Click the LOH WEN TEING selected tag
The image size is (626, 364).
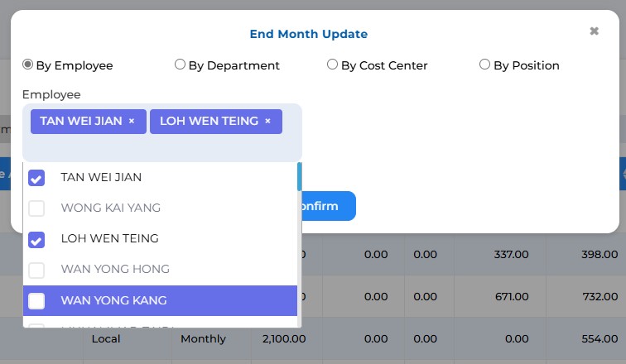209,121
